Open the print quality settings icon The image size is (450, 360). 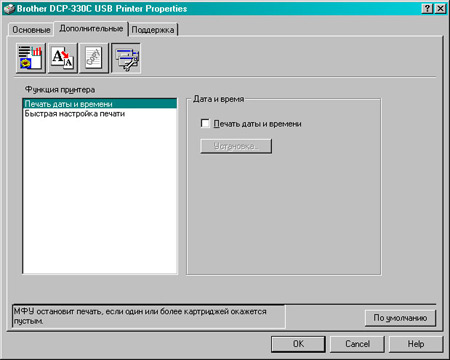(31, 58)
